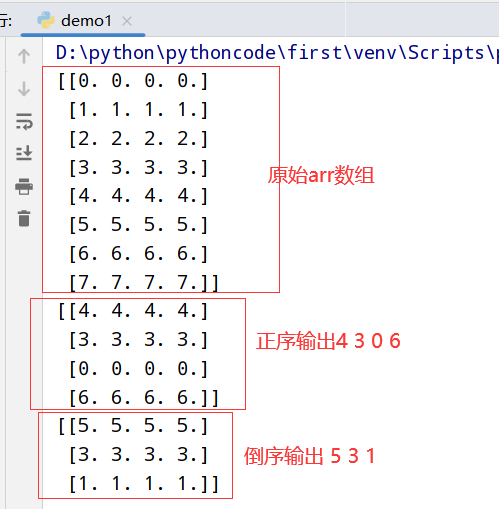Click the down arrow stack trace icon
The width and height of the screenshot is (499, 509).
coord(24,89)
